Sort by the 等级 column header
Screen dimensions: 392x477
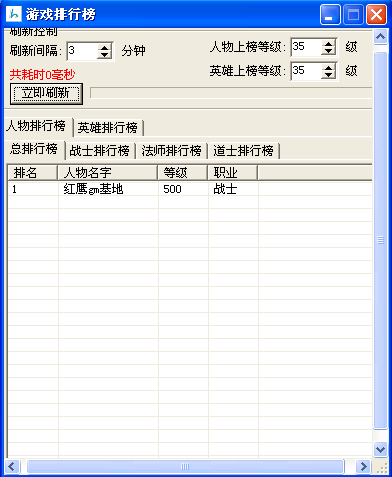[183, 173]
